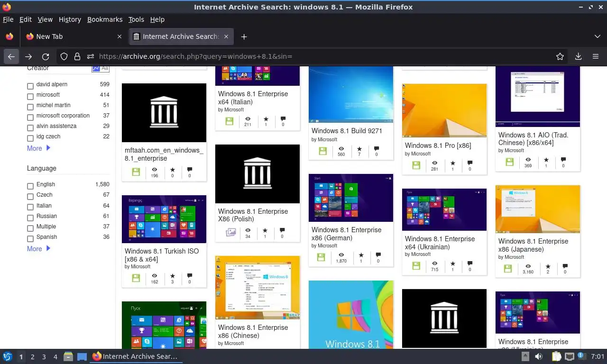Bookmark this page with the star icon
The image size is (607, 364).
pyautogui.click(x=560, y=56)
